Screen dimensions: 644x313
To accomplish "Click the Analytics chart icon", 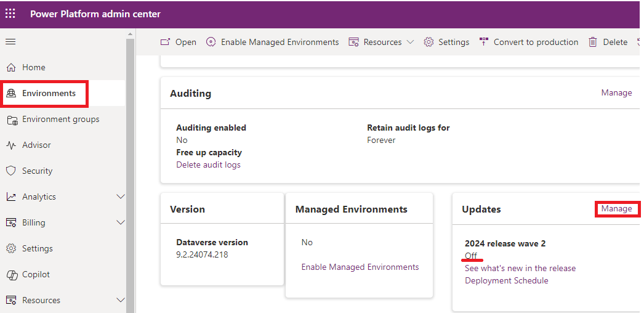I will tap(11, 197).
